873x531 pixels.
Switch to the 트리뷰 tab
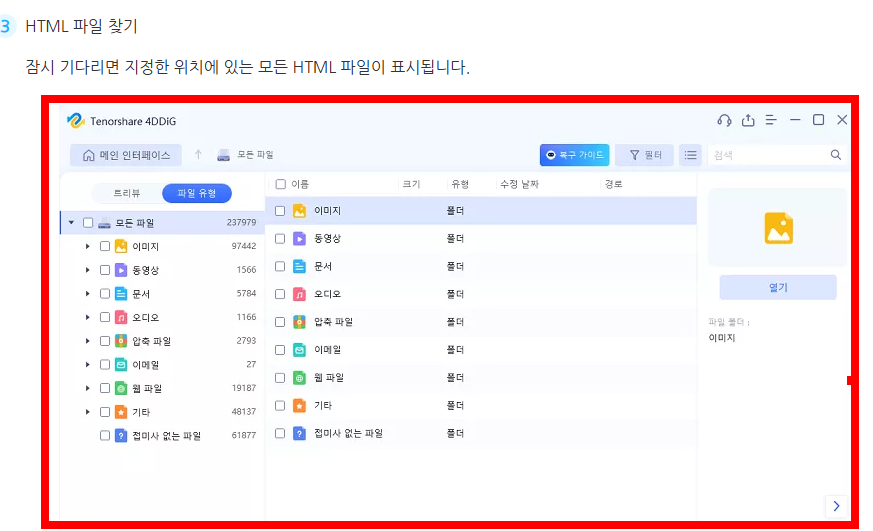click(x=127, y=193)
